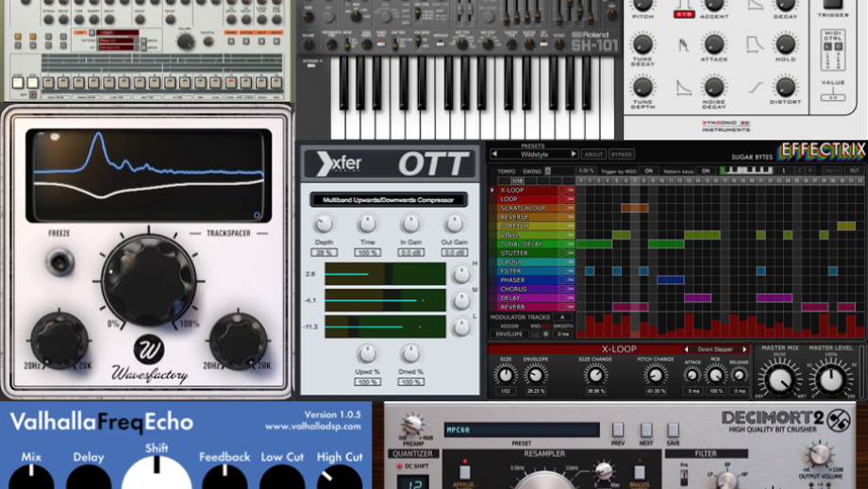Click the Roland SH-101 name badge
The height and width of the screenshot is (489, 868).
coord(594,42)
